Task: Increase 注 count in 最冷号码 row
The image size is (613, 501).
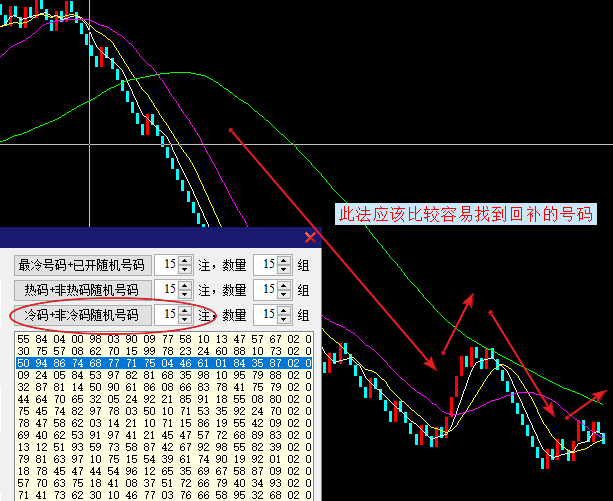Action: coord(185,260)
